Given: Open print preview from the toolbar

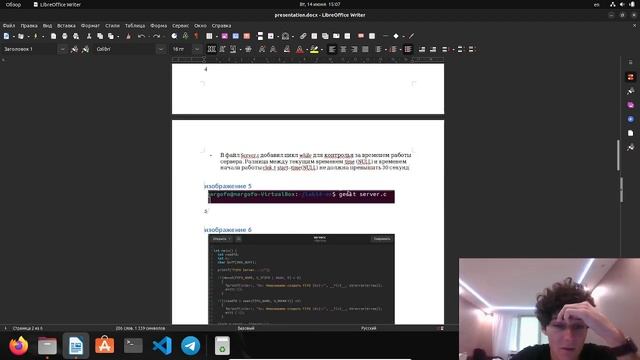Looking at the screenshot, I should coord(76,36).
